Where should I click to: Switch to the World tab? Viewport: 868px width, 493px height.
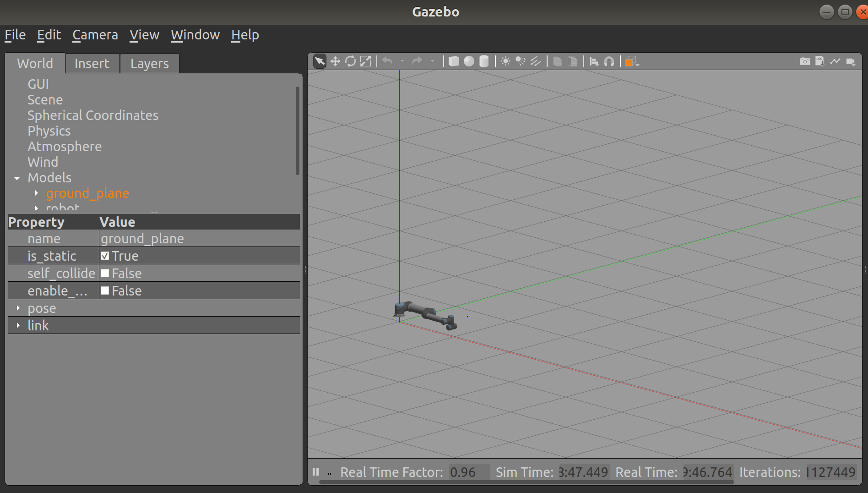[x=35, y=63]
